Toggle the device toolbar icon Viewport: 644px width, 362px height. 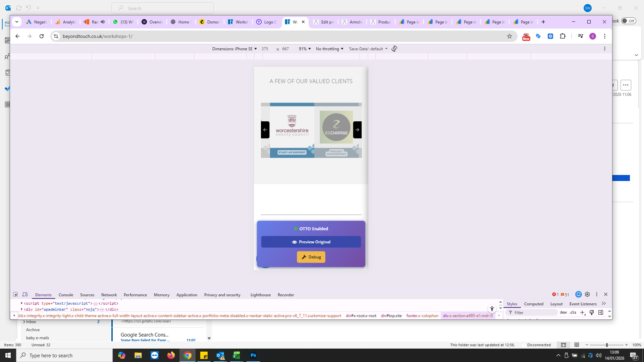click(25, 295)
